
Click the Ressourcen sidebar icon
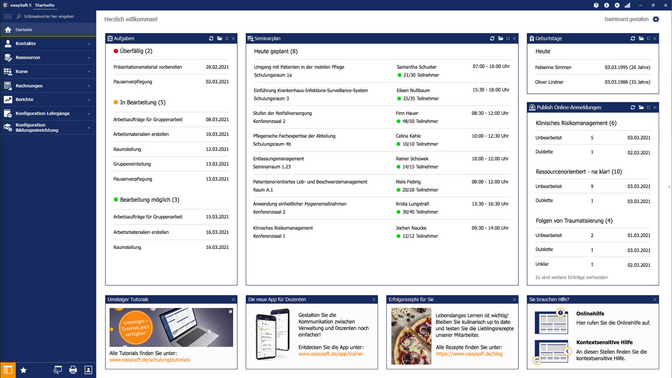(x=8, y=57)
